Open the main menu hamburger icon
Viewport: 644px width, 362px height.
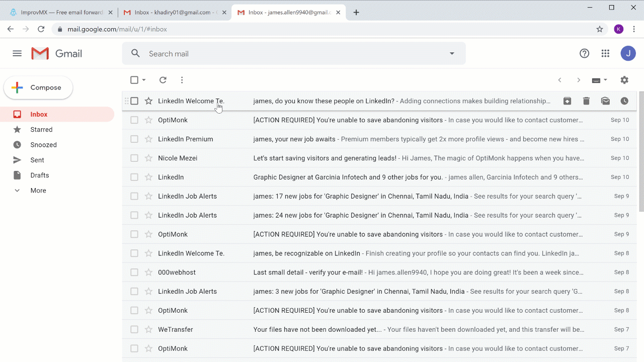coord(17,53)
